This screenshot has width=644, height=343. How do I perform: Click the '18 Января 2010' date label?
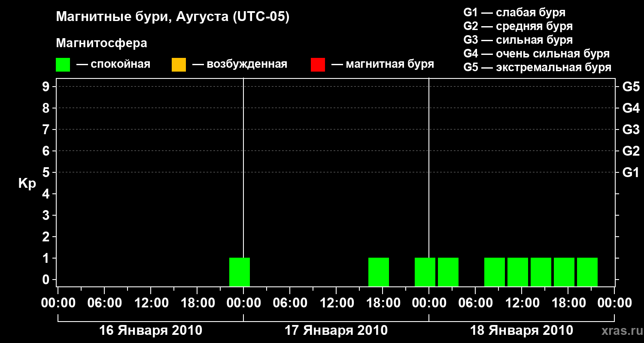522,331
